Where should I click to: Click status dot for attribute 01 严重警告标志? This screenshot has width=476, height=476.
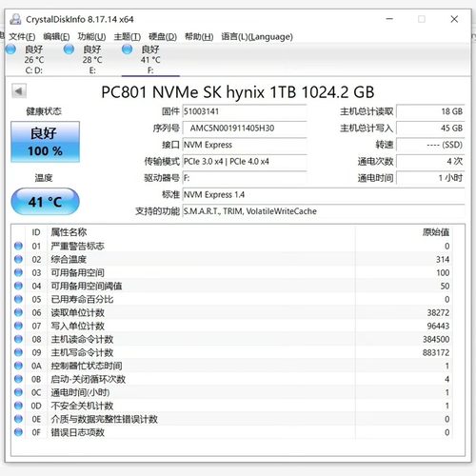[x=18, y=246]
